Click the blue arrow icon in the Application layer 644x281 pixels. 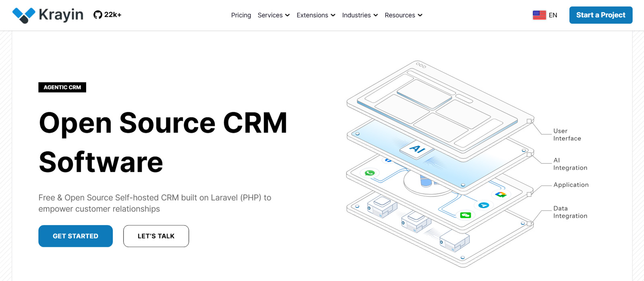pos(484,205)
